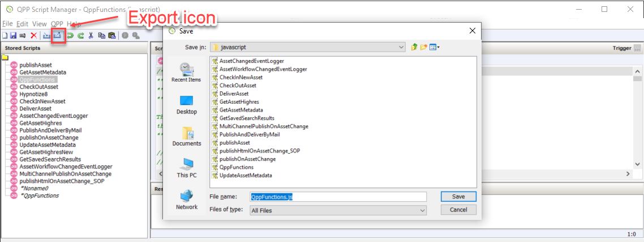This screenshot has width=644, height=242.
Task: Click the scissors Cut icon
Action: tap(91, 36)
